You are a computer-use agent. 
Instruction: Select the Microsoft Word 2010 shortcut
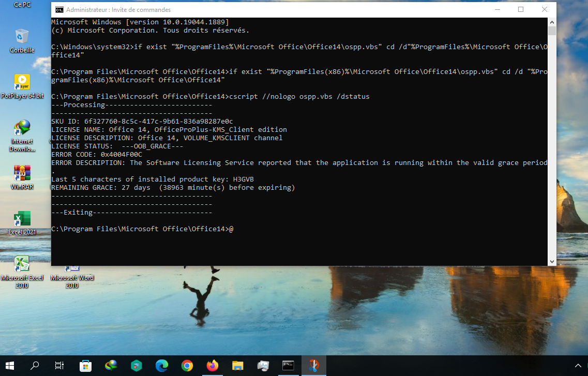pyautogui.click(x=72, y=277)
